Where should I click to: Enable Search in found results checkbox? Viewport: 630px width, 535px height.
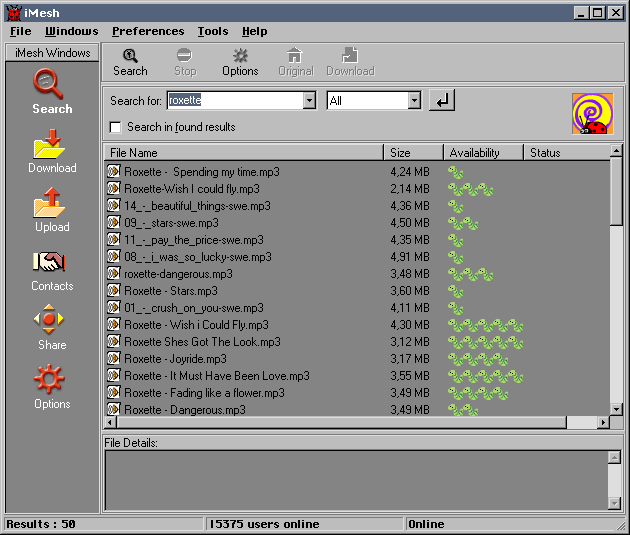[x=116, y=127]
